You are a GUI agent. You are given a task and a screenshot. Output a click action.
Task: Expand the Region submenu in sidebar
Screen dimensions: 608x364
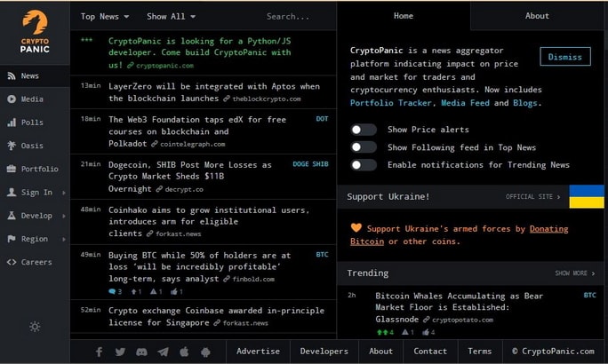click(64, 240)
